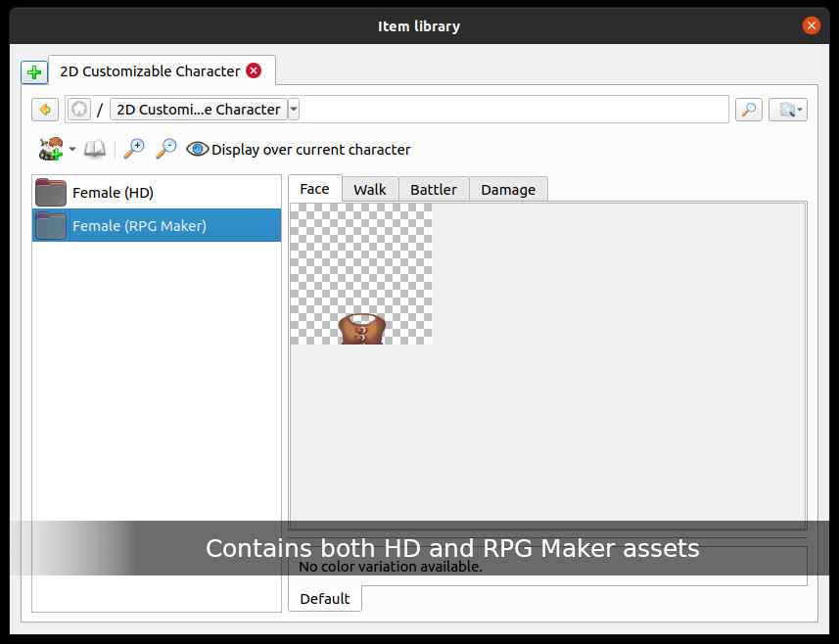The width and height of the screenshot is (839, 644).
Task: Close the 2D Customizable Character tab
Action: click(254, 70)
